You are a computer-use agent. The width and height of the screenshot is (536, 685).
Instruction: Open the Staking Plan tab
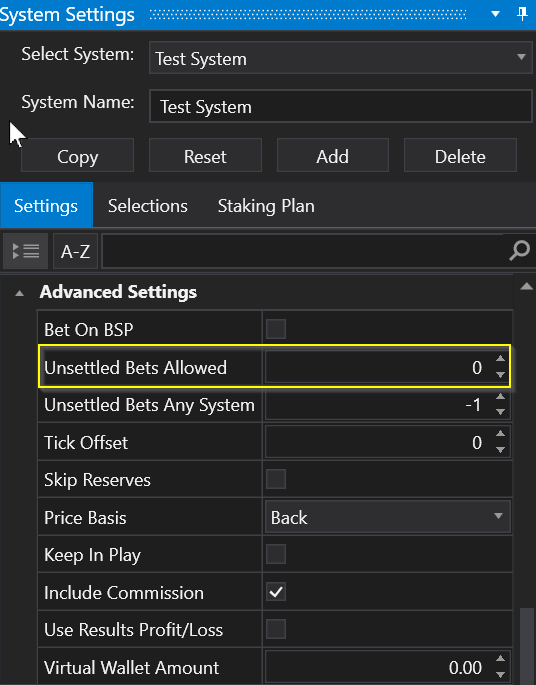pyautogui.click(x=266, y=206)
